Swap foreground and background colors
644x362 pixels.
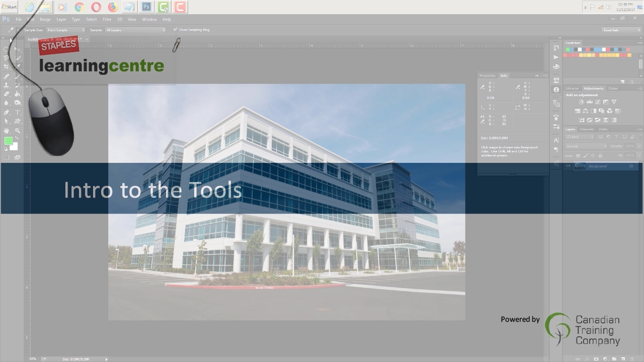point(17,138)
